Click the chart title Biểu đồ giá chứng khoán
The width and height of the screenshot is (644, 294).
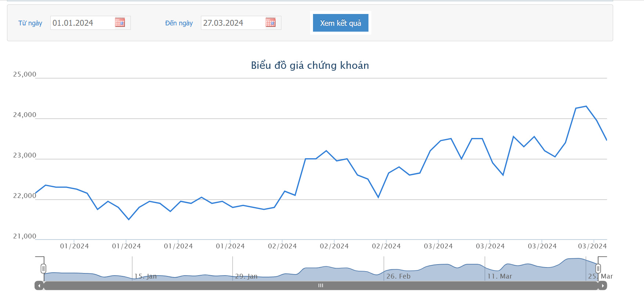point(310,65)
